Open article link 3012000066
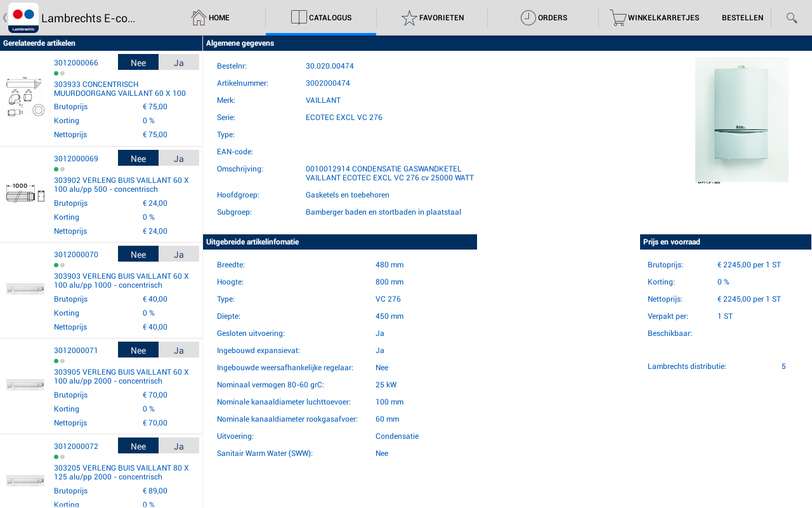This screenshot has width=812, height=508. click(x=76, y=62)
